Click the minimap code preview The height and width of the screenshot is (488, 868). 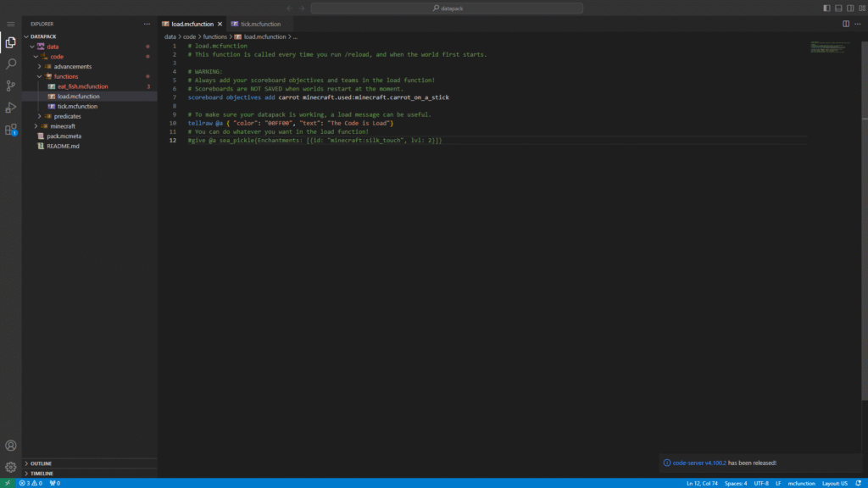click(830, 47)
